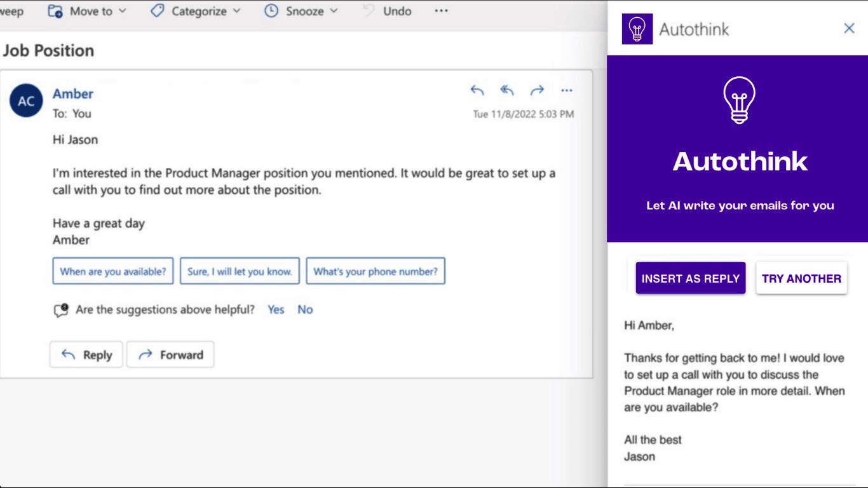Click the Hi Jason greeting line

(x=75, y=140)
